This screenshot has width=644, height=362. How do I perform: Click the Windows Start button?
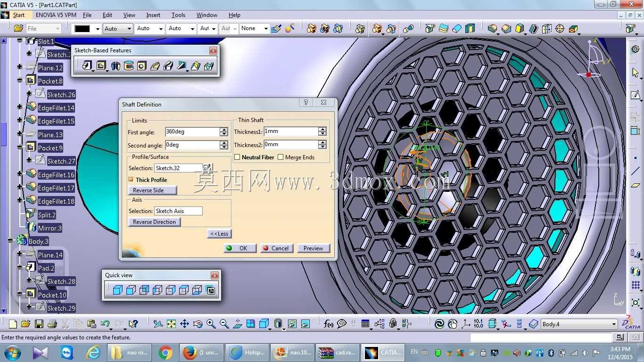(x=13, y=353)
